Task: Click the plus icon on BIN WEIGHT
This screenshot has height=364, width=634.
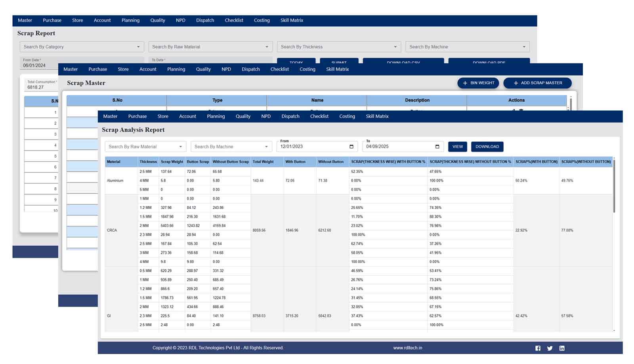Action: point(465,83)
